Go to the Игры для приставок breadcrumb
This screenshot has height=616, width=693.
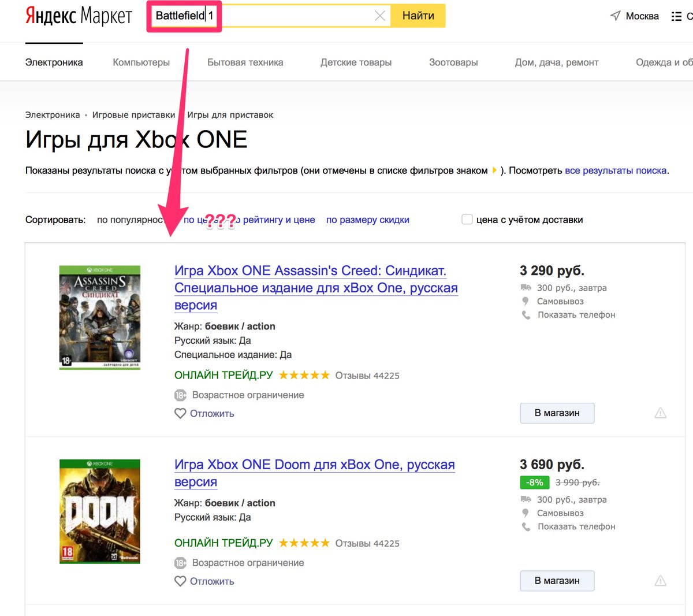[230, 115]
